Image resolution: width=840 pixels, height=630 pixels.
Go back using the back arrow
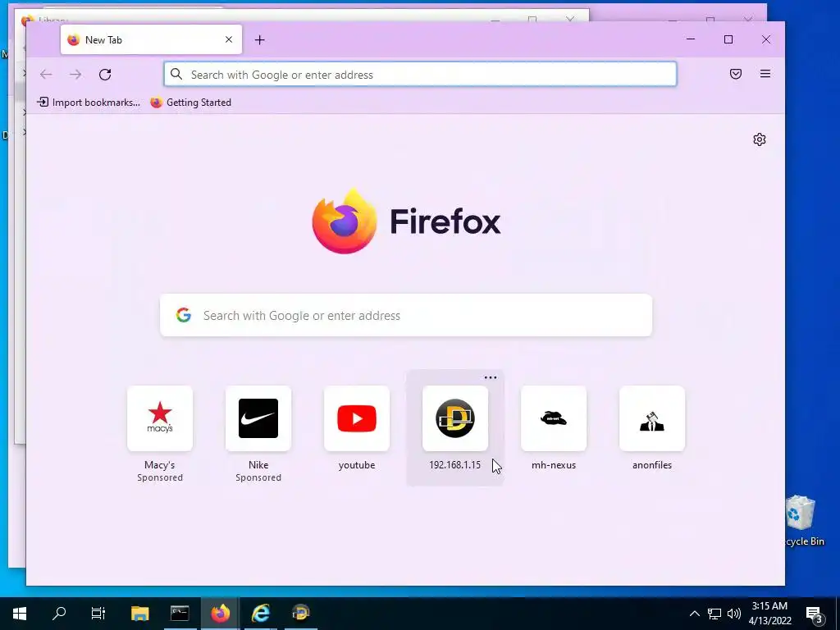46,75
